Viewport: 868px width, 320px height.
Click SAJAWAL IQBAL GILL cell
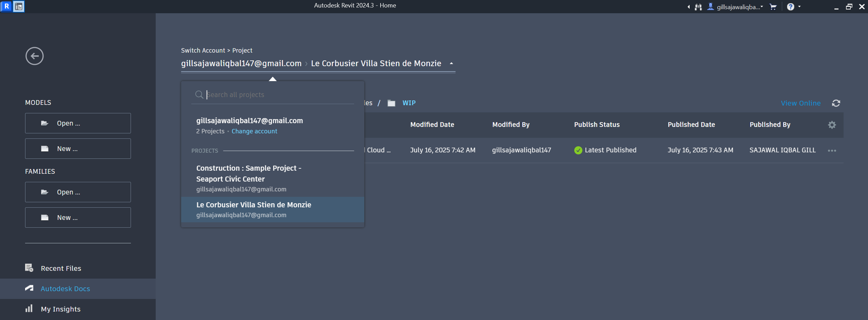783,150
